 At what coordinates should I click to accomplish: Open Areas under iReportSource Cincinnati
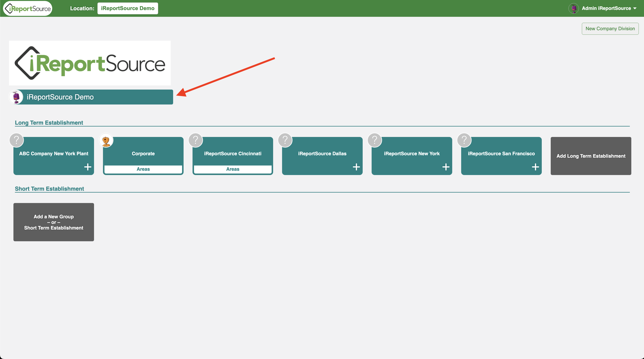233,169
